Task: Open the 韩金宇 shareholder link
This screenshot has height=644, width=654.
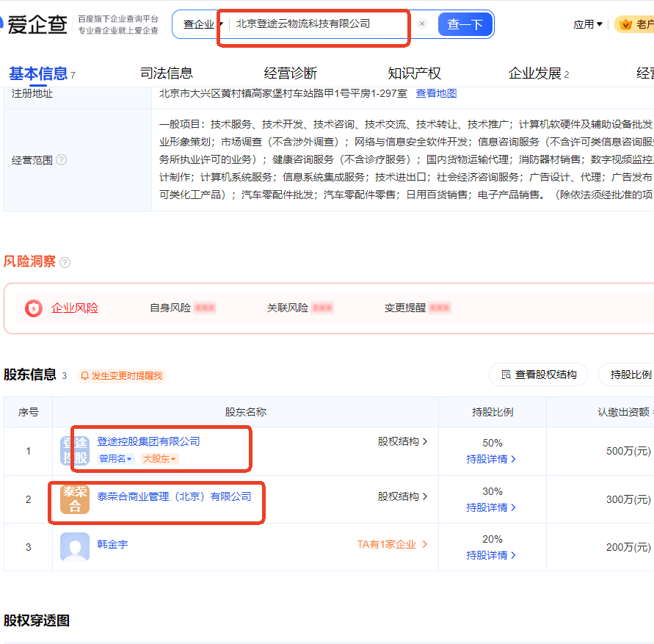Action: point(112,544)
